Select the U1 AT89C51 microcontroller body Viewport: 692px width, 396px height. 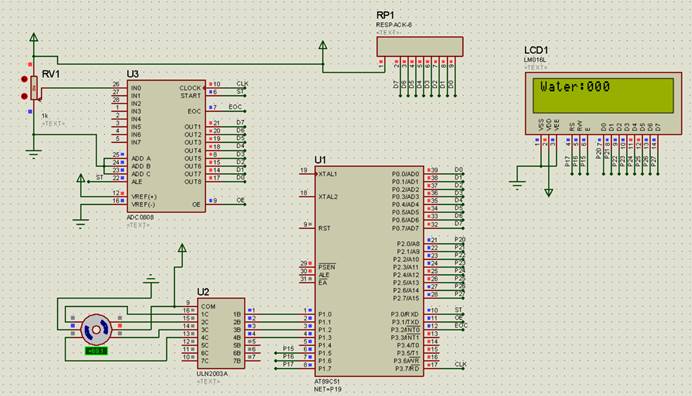click(369, 271)
